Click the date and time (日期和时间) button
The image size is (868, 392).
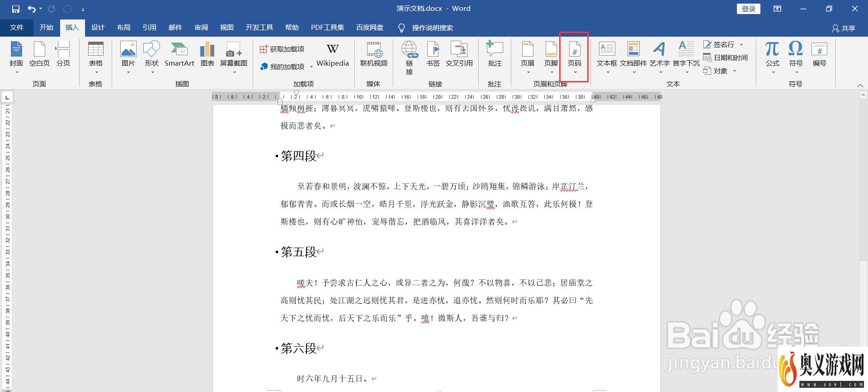[x=726, y=57]
